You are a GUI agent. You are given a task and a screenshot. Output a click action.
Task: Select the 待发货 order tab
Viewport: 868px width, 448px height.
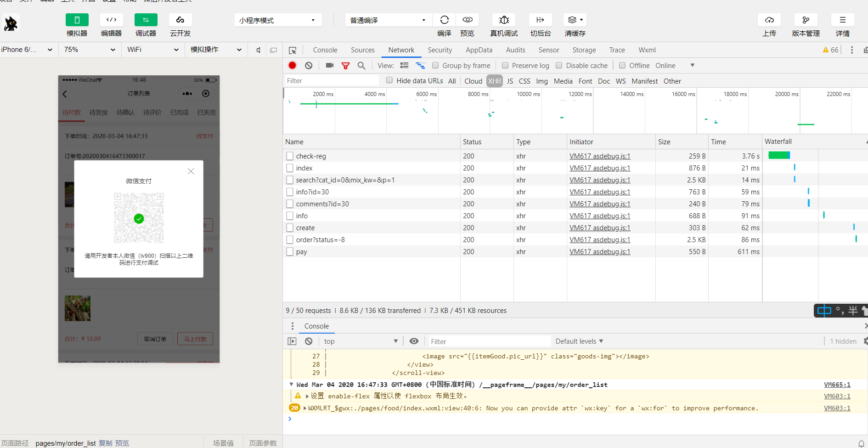[98, 112]
